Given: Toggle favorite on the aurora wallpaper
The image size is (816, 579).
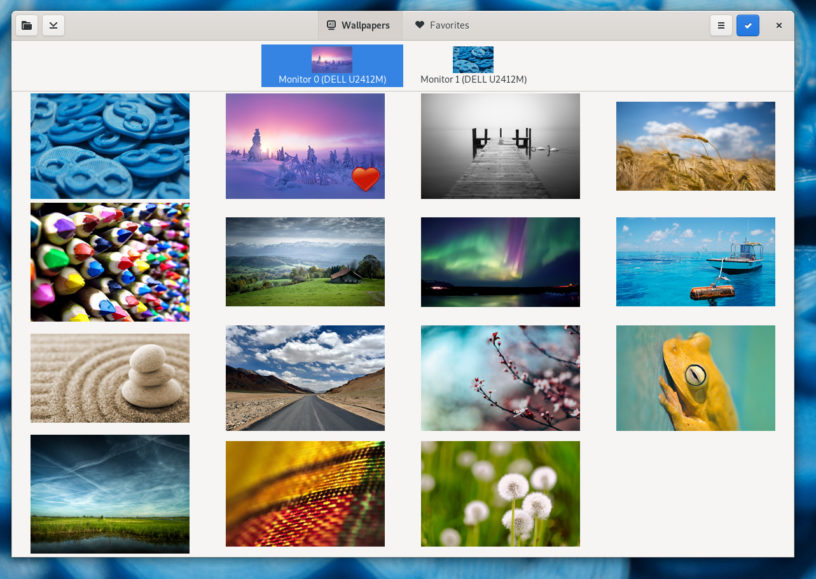Looking at the screenshot, I should pos(500,261).
